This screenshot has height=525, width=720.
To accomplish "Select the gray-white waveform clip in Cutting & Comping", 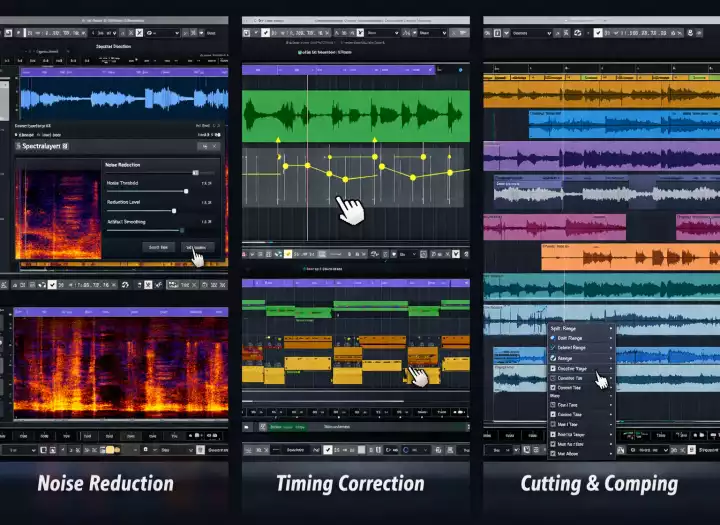I will tap(607, 193).
